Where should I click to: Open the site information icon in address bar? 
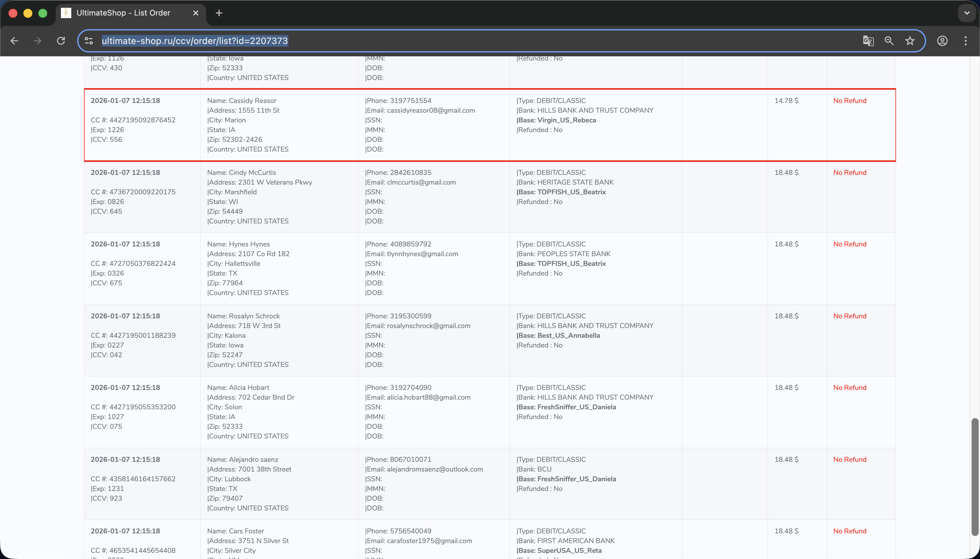click(89, 41)
